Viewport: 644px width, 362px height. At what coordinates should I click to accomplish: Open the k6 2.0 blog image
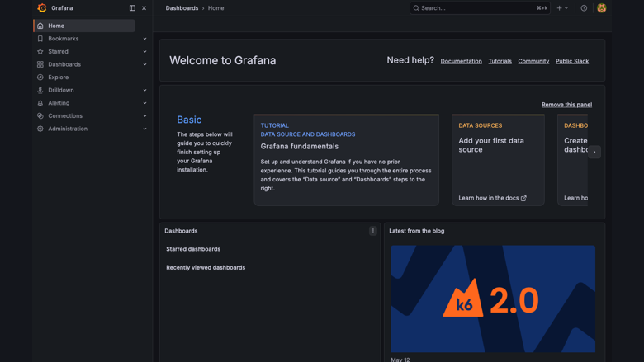coord(493,299)
